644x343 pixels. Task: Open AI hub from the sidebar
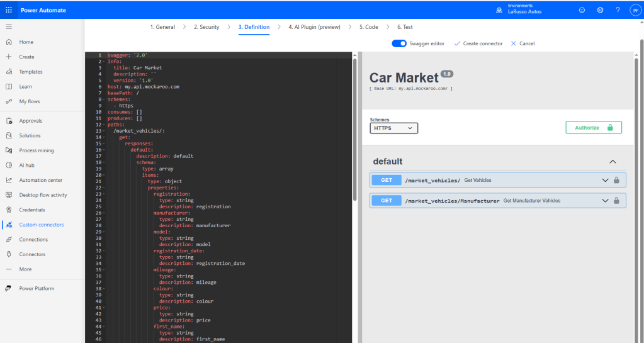[26, 166]
